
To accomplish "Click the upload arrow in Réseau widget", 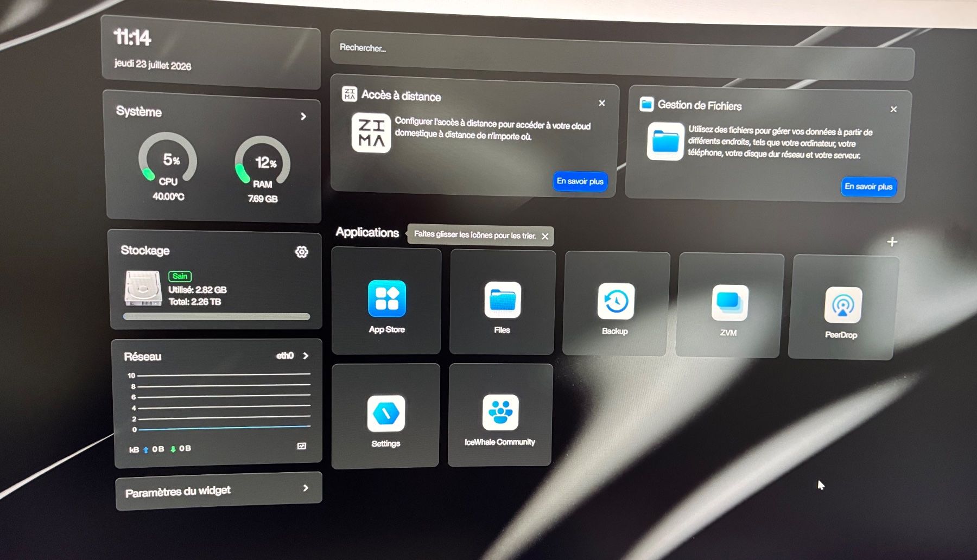I will click(145, 450).
